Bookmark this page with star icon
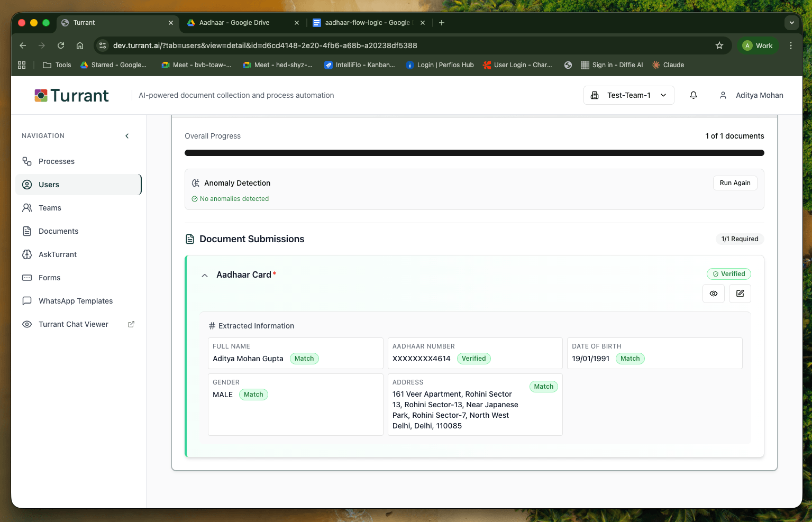The width and height of the screenshot is (812, 522). [x=719, y=45]
